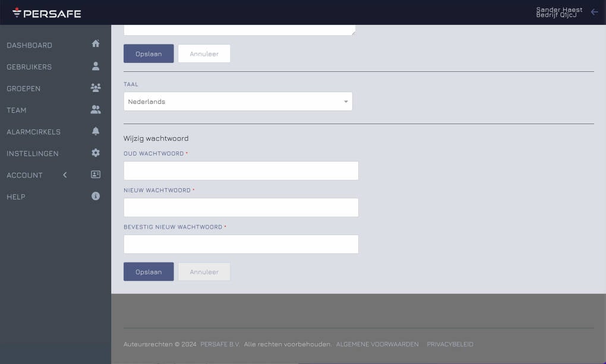The image size is (606, 364).
Task: Open the Taal language dropdown
Action: pyautogui.click(x=238, y=101)
